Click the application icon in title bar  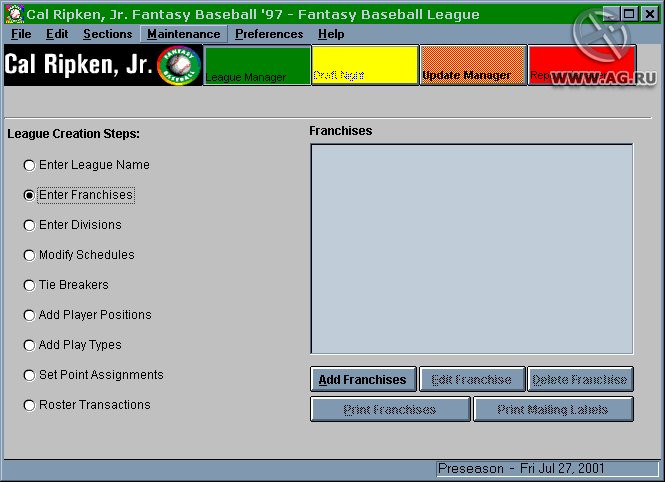pos(14,14)
